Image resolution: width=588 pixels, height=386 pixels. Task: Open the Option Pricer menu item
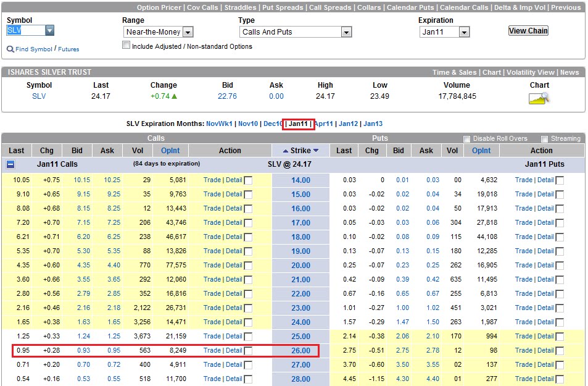159,7
